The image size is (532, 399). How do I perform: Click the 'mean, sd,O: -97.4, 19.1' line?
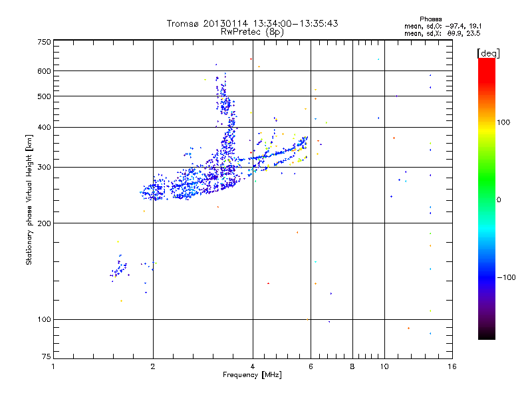click(x=443, y=26)
